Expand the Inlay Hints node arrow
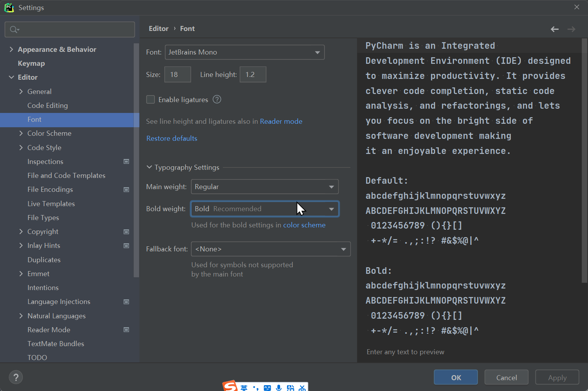Image resolution: width=588 pixels, height=391 pixels. (x=21, y=246)
